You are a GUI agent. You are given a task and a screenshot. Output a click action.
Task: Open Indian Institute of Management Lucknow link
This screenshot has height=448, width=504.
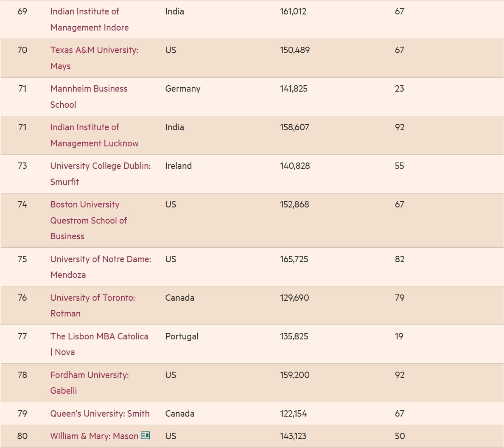pyautogui.click(x=94, y=135)
